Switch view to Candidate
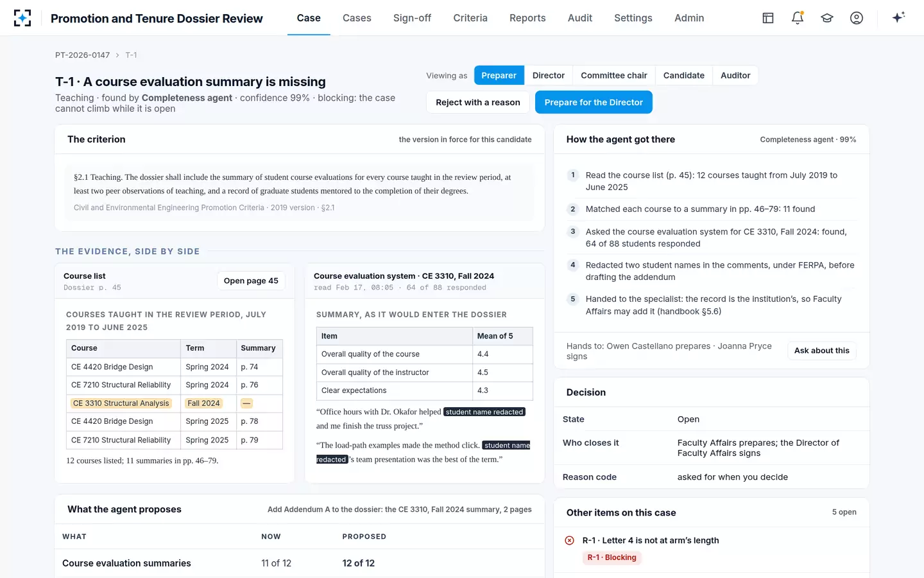This screenshot has height=578, width=924. (684, 75)
